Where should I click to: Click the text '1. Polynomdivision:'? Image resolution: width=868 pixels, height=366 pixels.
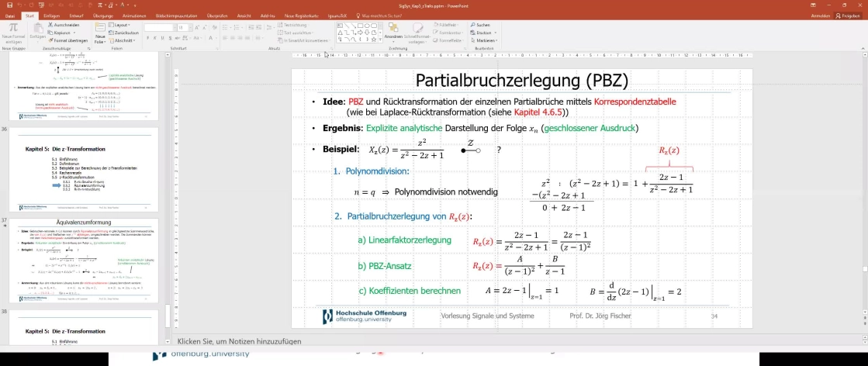(371, 171)
